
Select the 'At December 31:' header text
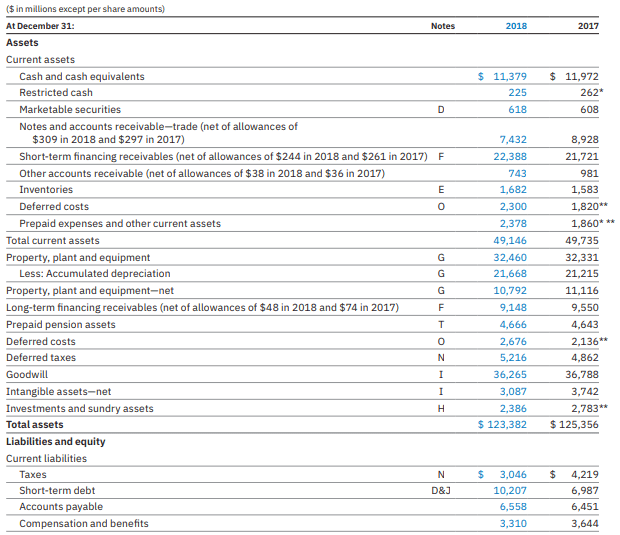click(40, 26)
